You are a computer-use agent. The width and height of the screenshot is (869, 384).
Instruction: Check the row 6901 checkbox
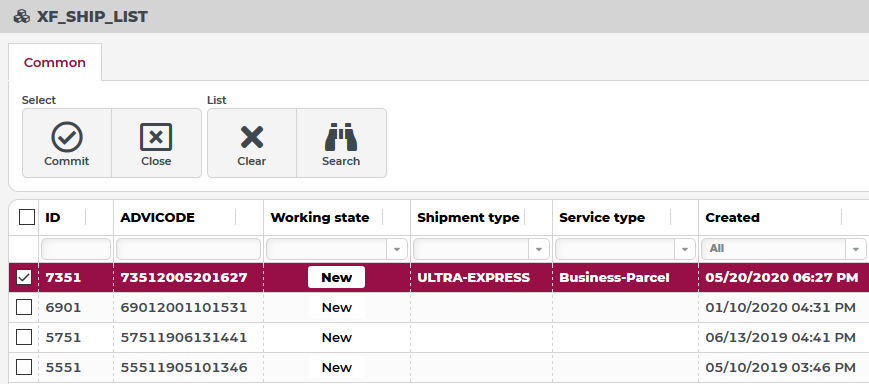click(x=24, y=307)
